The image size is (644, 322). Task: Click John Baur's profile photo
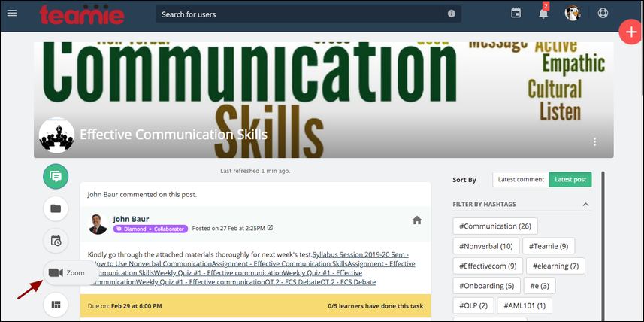tap(98, 224)
